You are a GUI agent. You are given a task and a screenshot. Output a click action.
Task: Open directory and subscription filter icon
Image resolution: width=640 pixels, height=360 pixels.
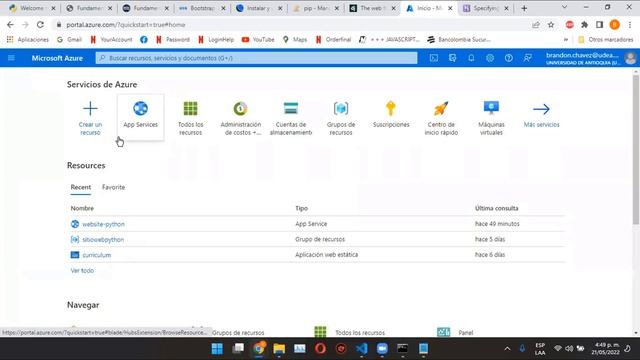pos(452,58)
